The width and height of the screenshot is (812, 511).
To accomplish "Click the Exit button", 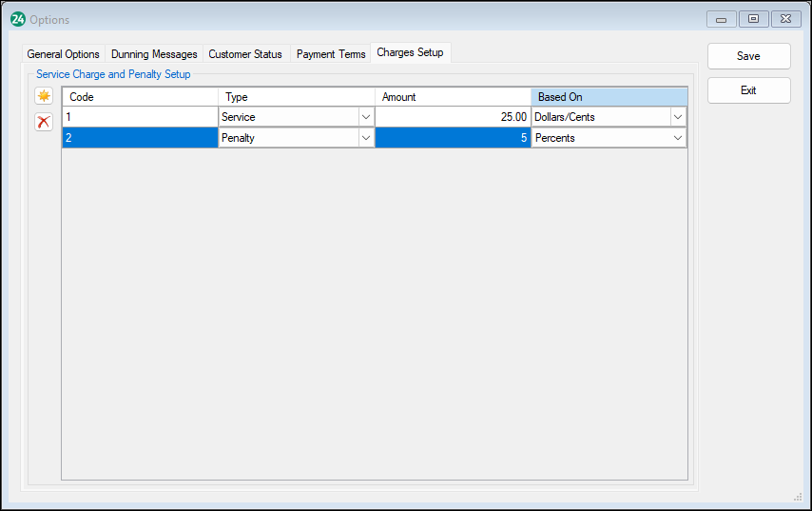I will pos(748,90).
